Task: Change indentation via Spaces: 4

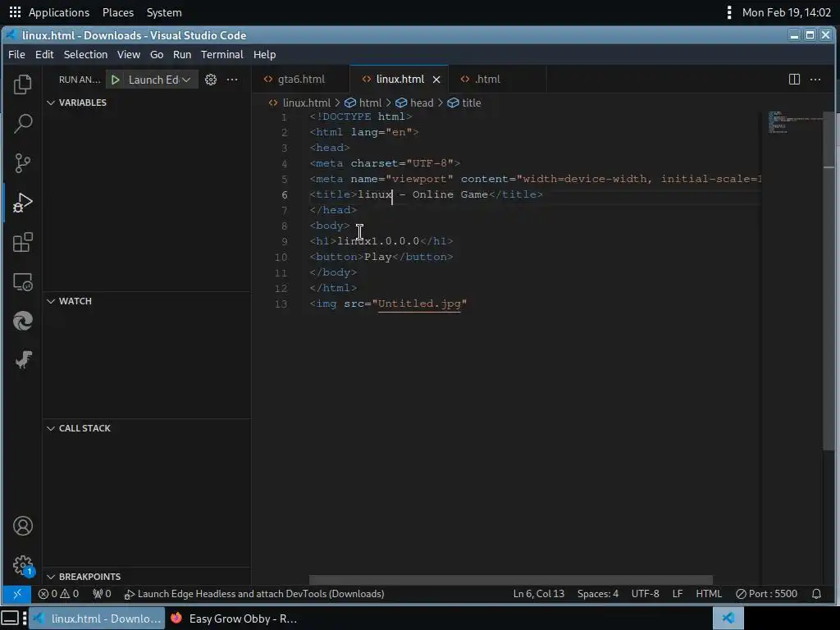Action: click(598, 594)
